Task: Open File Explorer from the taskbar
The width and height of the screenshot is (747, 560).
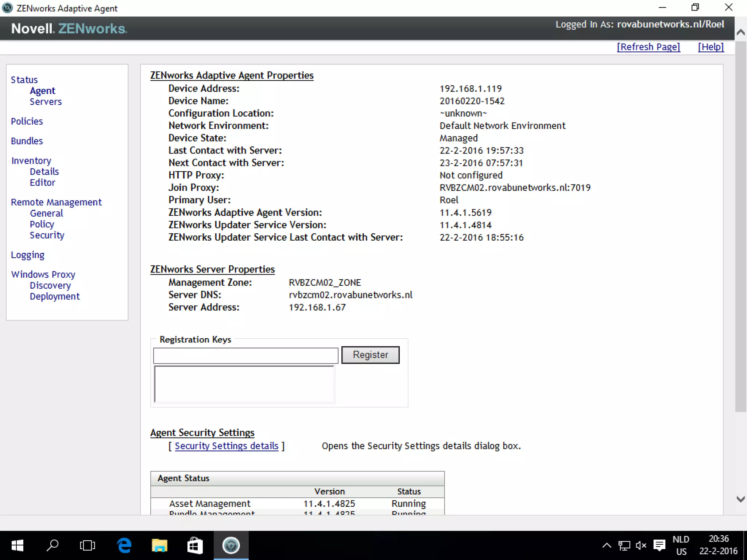Action: pos(159,545)
